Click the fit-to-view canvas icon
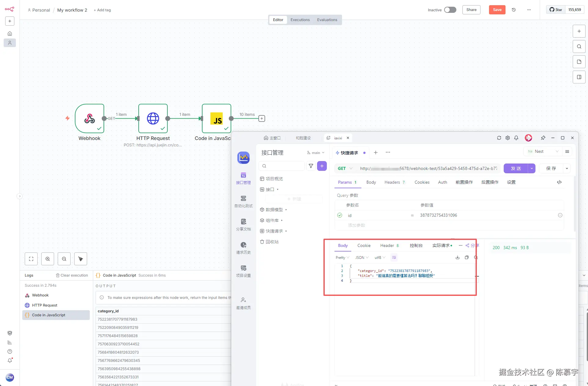This screenshot has width=588, height=386. click(x=31, y=259)
